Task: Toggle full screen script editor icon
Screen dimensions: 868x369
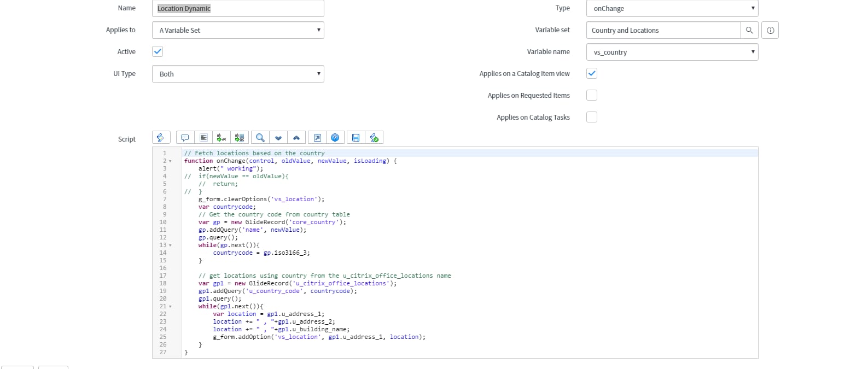Action: [317, 138]
